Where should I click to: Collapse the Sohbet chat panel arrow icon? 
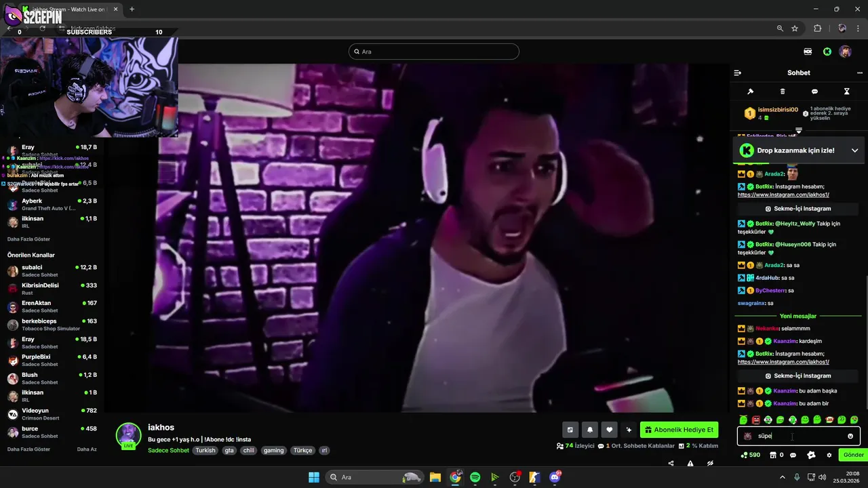click(x=738, y=73)
